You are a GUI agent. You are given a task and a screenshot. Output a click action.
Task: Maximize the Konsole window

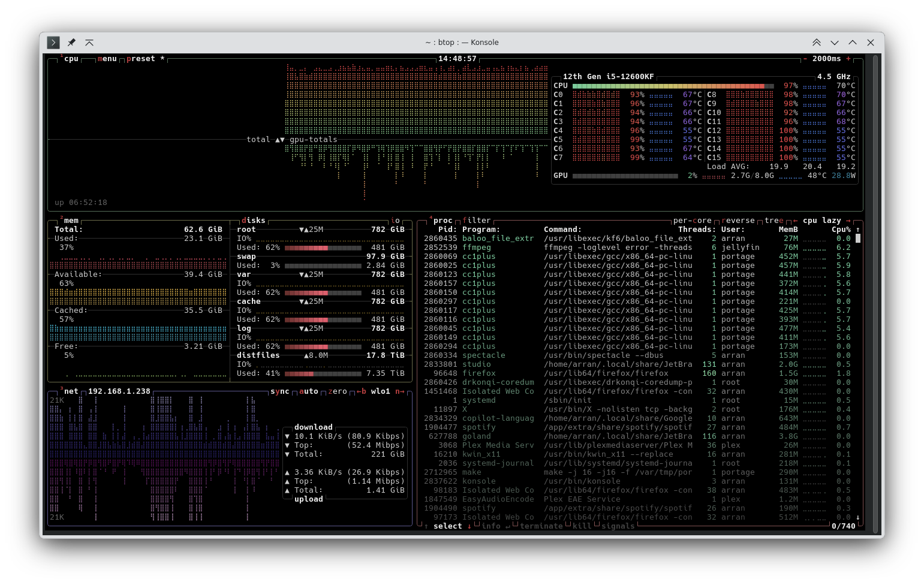tap(853, 43)
